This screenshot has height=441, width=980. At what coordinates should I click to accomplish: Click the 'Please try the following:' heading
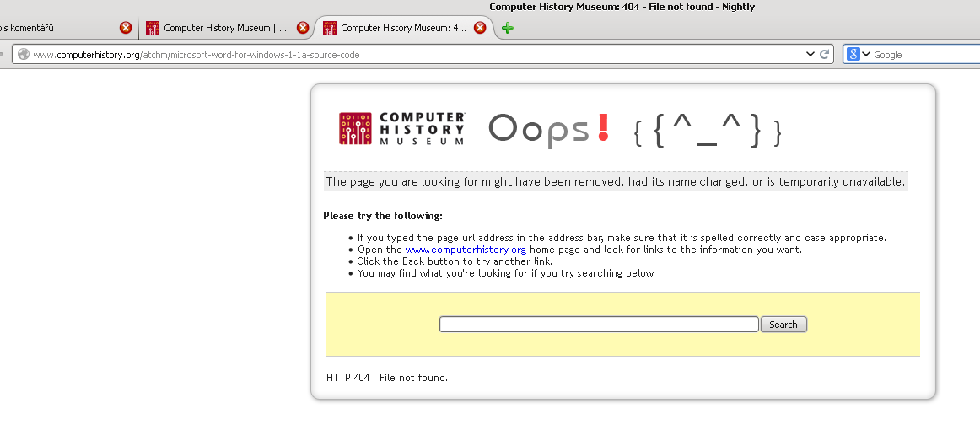[383, 216]
